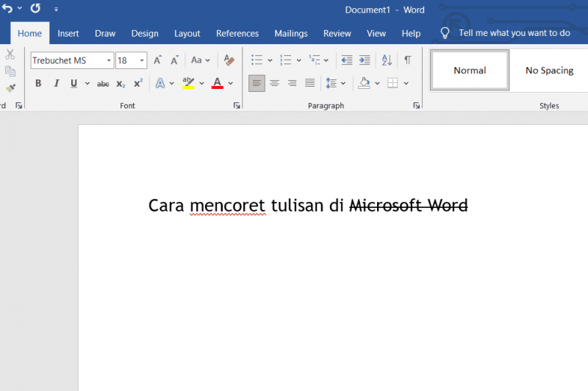Toggle Underline formatting

coord(74,83)
